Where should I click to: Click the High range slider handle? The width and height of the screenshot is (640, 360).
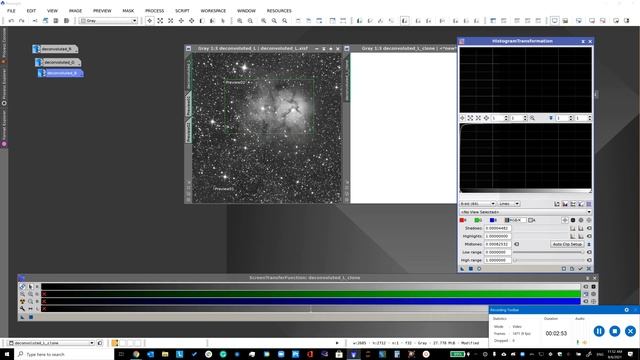coord(515,260)
